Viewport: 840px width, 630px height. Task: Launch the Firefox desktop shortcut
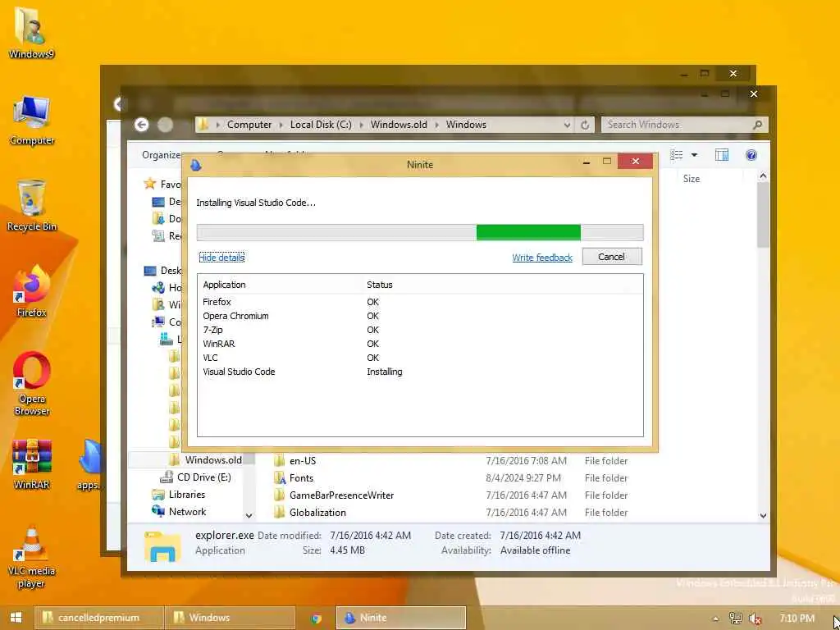pos(32,292)
